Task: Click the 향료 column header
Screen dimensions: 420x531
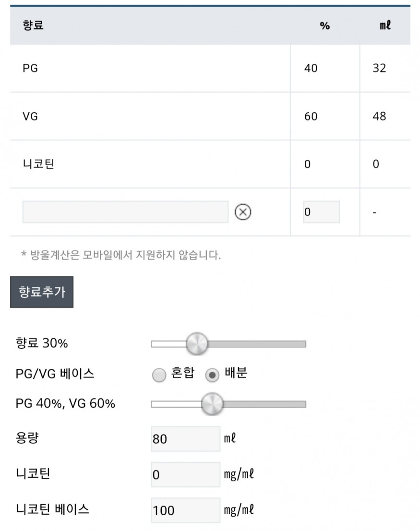Action: (33, 25)
